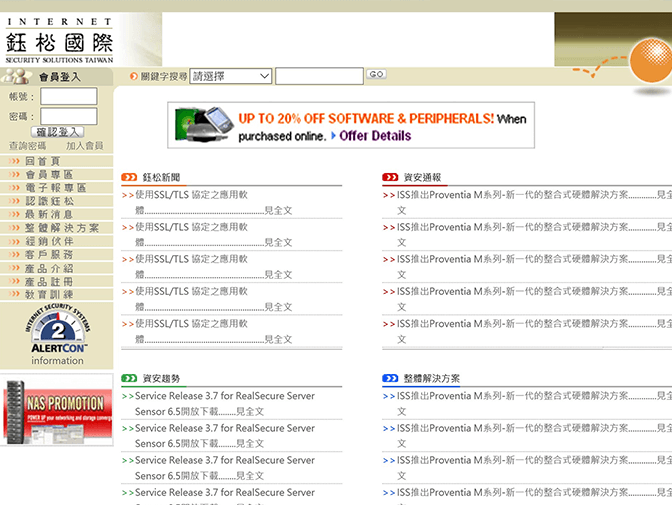Click the orange 鈺松新聞 section icon
This screenshot has width=672, height=505.
pyautogui.click(x=129, y=177)
